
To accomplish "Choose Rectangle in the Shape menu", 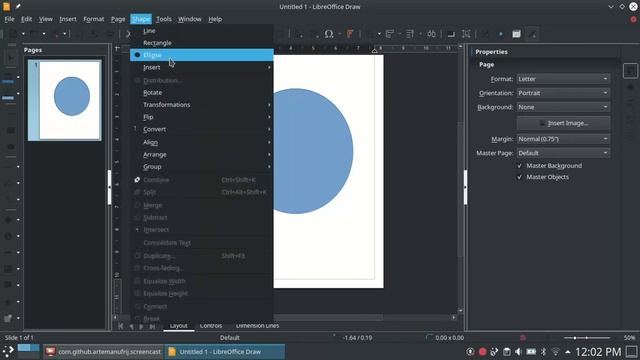I will (202, 43).
